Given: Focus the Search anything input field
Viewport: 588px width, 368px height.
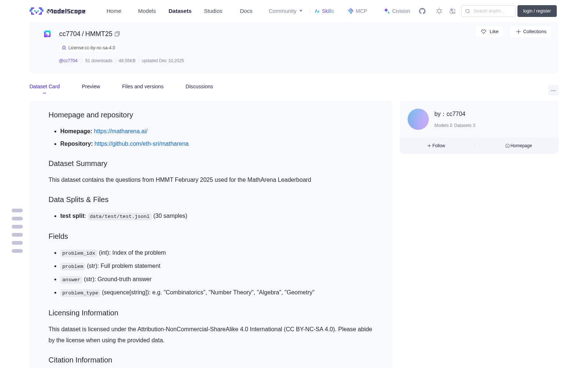Looking at the screenshot, I should pos(488,11).
